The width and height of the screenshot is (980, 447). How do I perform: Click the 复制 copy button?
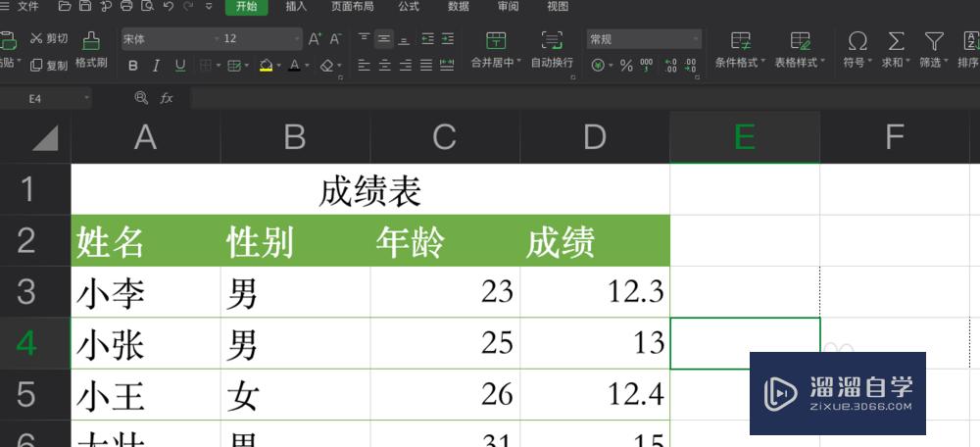click(49, 65)
